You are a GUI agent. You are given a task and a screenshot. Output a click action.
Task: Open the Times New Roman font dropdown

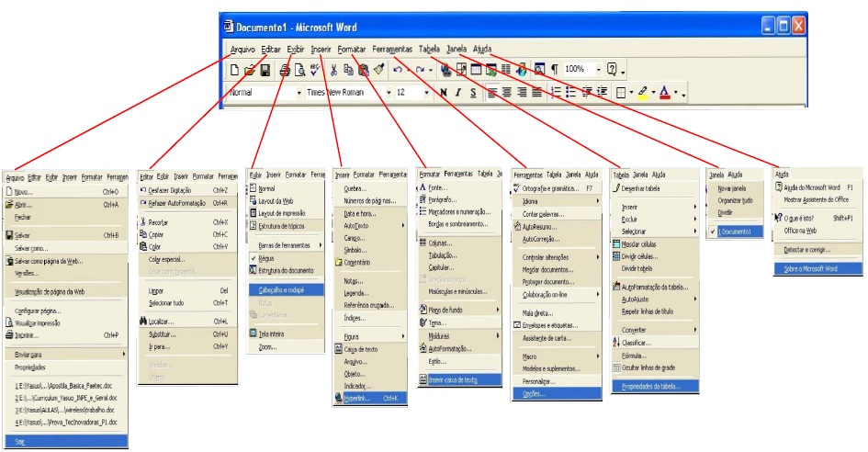tap(388, 93)
